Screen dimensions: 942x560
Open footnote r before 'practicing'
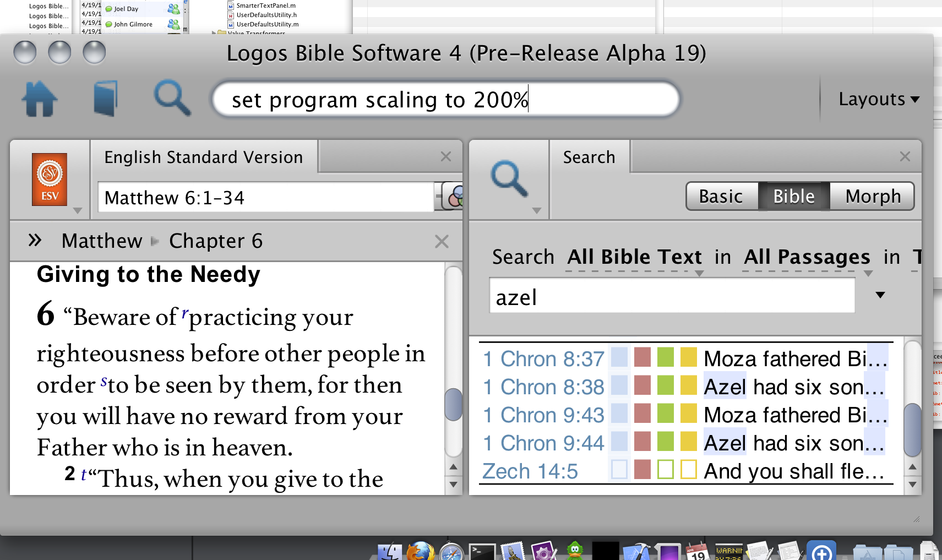pyautogui.click(x=185, y=313)
